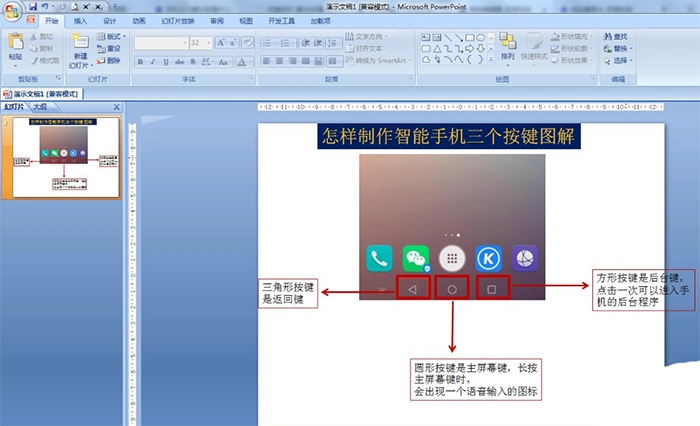
Task: Center the text alignment
Action: [x=279, y=61]
